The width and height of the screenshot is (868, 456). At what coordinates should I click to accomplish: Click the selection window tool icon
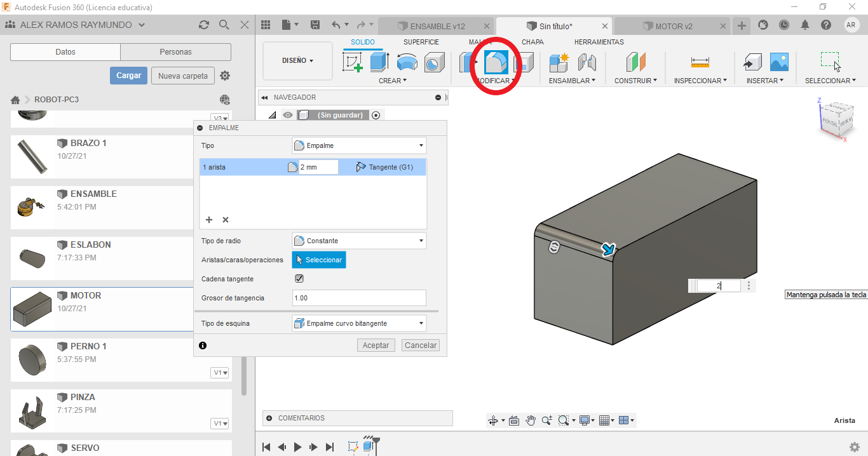click(x=830, y=62)
